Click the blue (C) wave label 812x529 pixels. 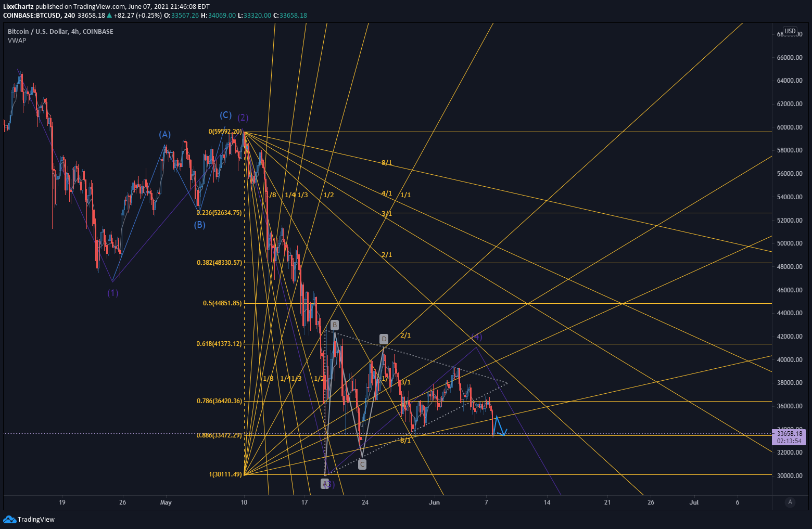coord(225,115)
